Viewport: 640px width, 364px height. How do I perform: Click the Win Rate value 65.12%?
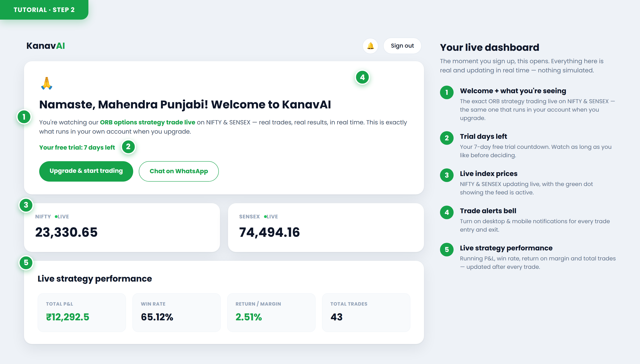157,317
